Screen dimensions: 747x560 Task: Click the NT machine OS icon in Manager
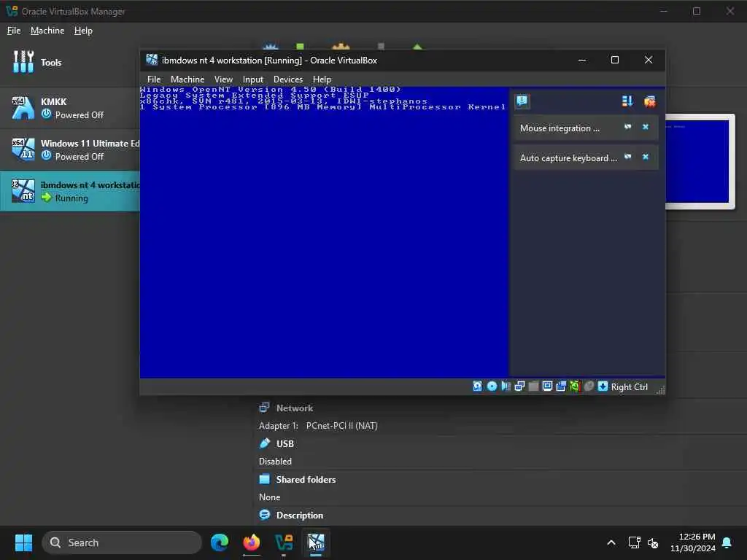(23, 191)
